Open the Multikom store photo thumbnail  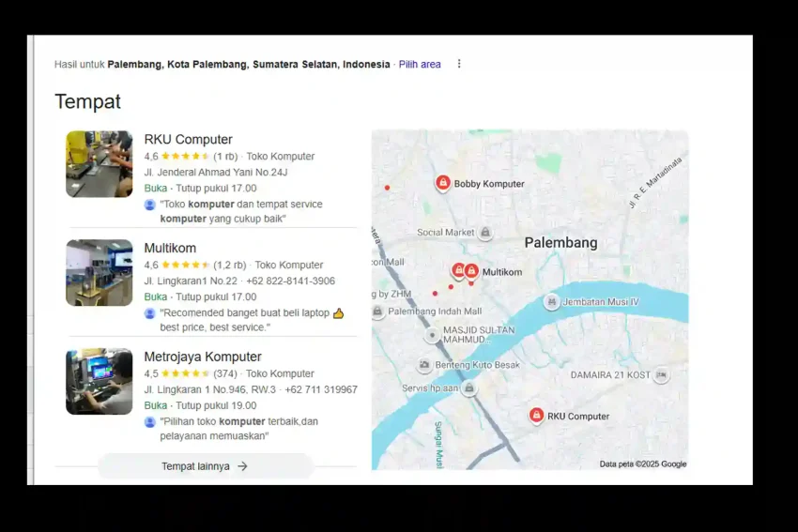(x=100, y=273)
